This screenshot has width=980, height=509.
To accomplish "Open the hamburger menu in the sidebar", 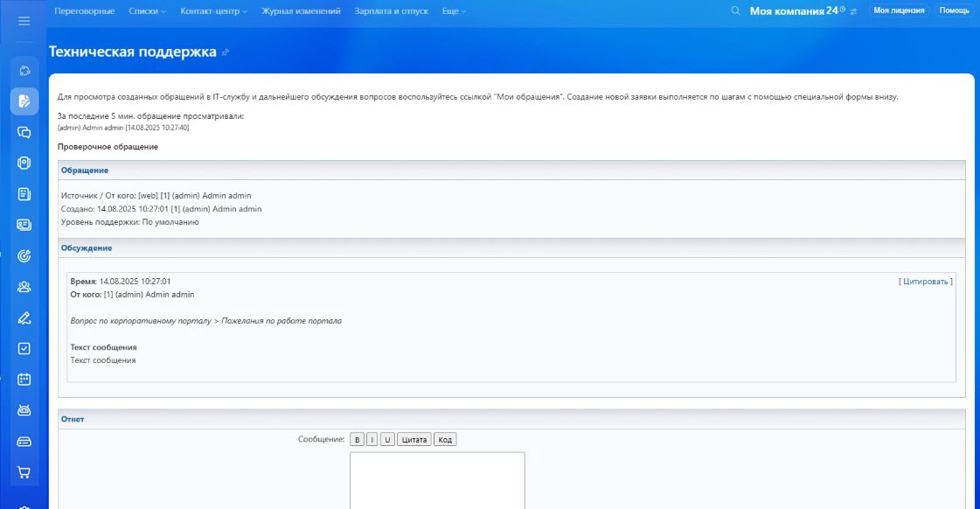I will click(24, 21).
